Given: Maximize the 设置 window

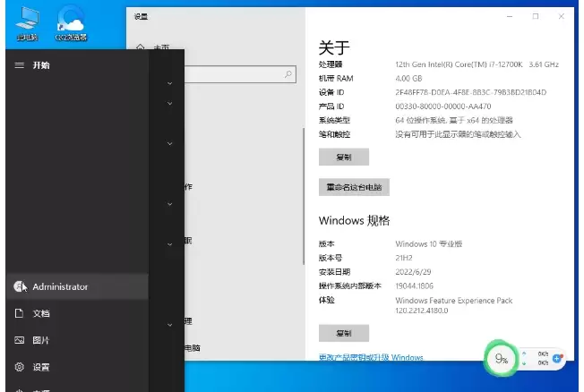Looking at the screenshot, I should point(536,16).
